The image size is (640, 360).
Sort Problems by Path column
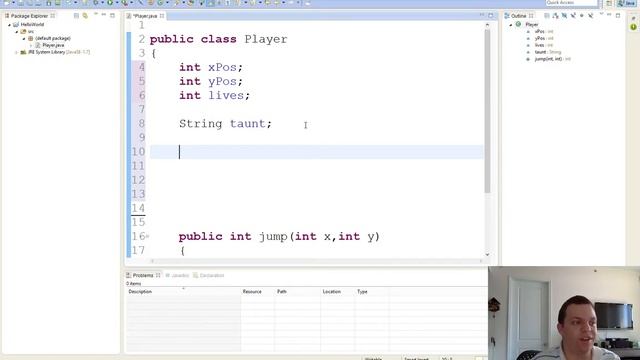297,291
